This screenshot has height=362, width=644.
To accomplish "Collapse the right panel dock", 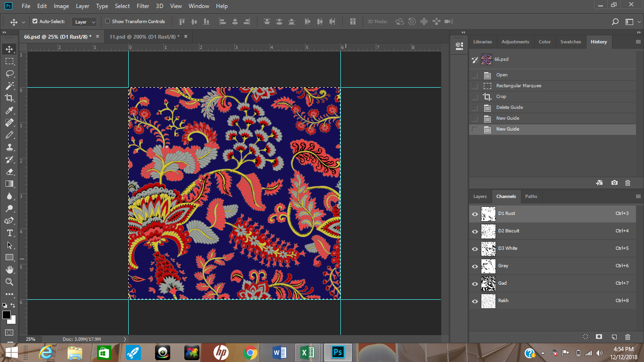I will tap(638, 33).
